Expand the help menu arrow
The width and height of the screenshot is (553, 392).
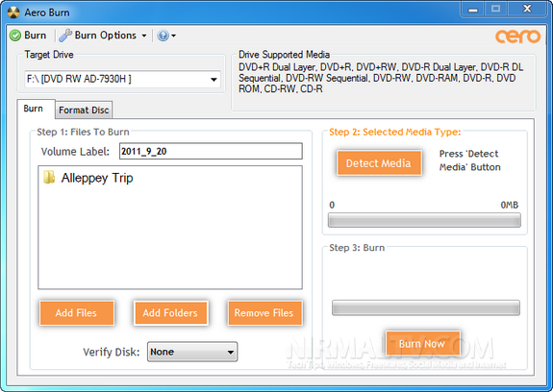click(x=173, y=36)
